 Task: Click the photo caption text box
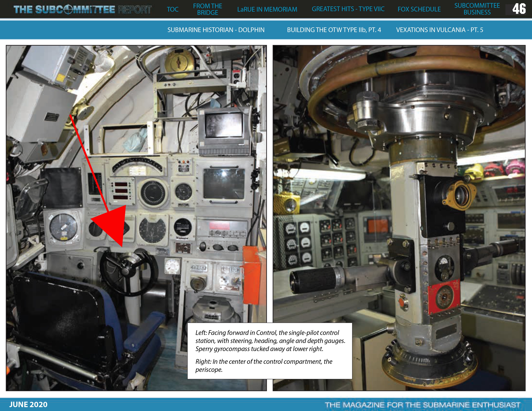pos(270,351)
